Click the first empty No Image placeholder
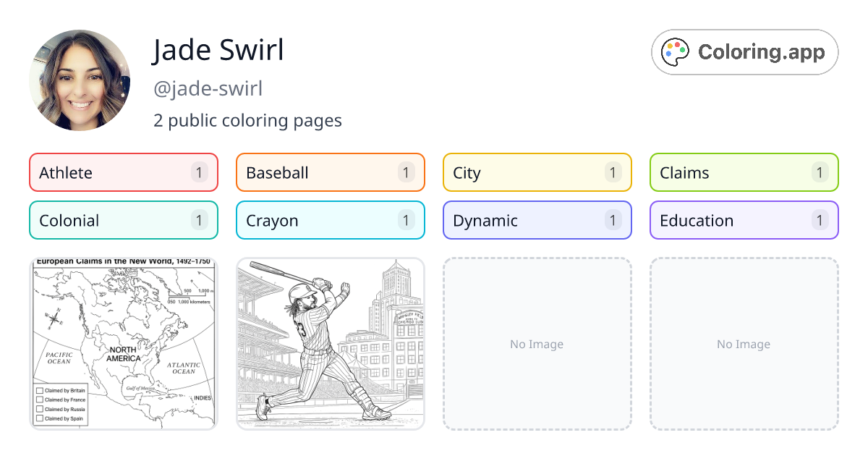 click(x=537, y=344)
